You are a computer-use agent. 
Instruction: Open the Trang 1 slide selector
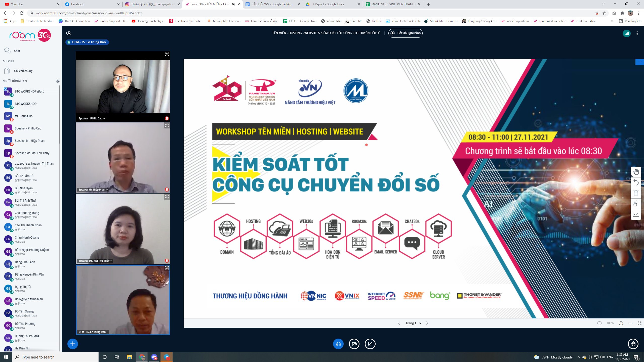(413, 323)
